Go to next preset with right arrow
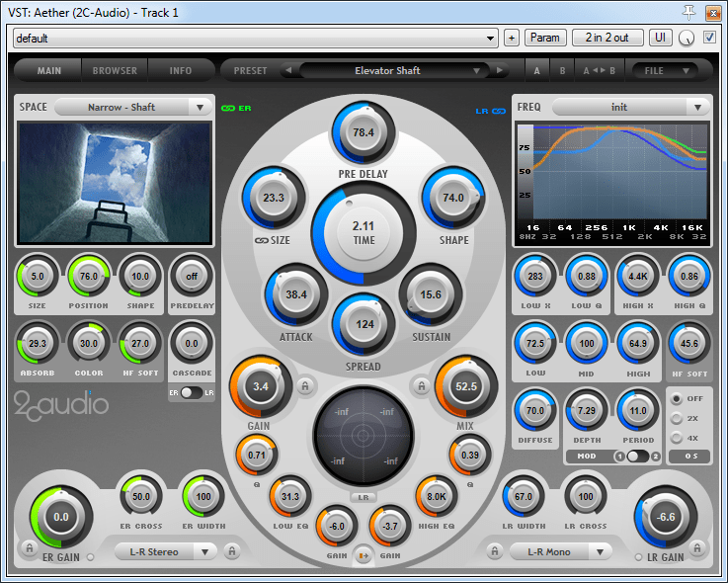The width and height of the screenshot is (728, 583). pyautogui.click(x=499, y=70)
